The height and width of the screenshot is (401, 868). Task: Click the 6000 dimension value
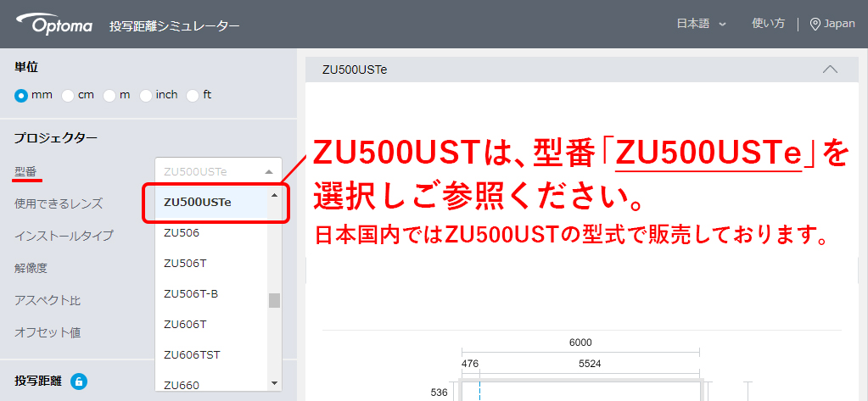tap(580, 343)
